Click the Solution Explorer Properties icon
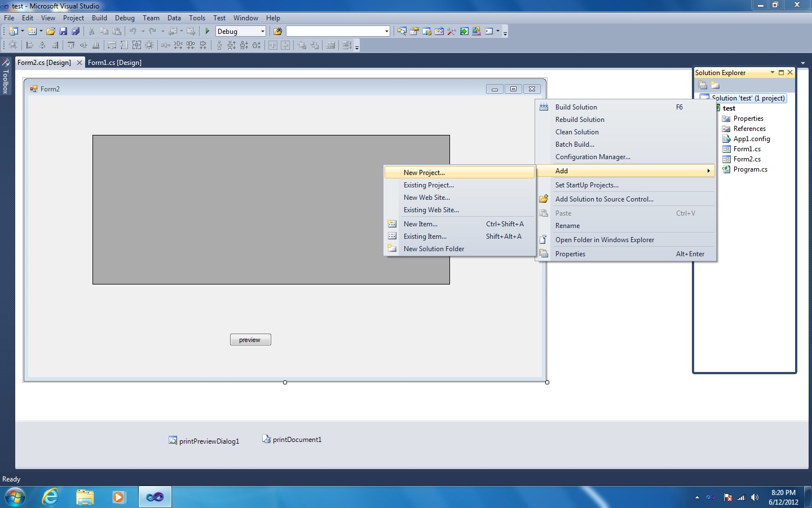Image resolution: width=812 pixels, height=508 pixels. (x=703, y=85)
